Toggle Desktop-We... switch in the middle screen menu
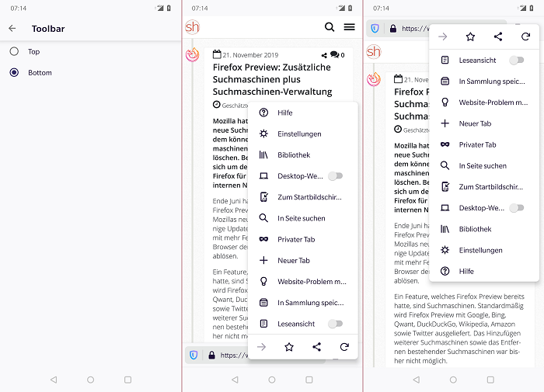The height and width of the screenshot is (392, 544). point(335,176)
